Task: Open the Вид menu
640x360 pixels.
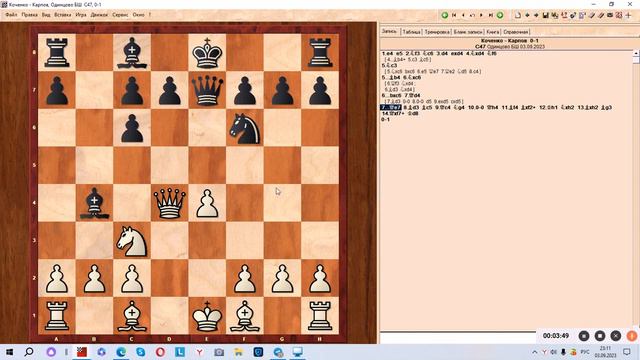Action: pos(46,15)
